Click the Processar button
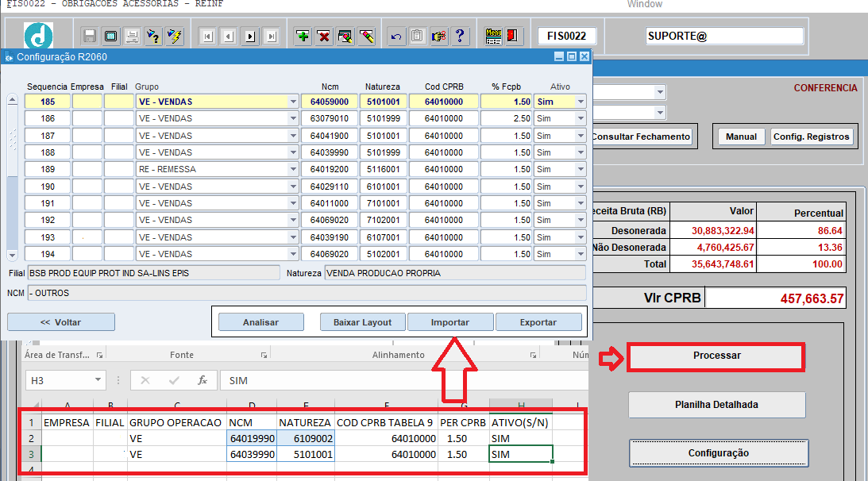This screenshot has height=481, width=868. (x=716, y=356)
